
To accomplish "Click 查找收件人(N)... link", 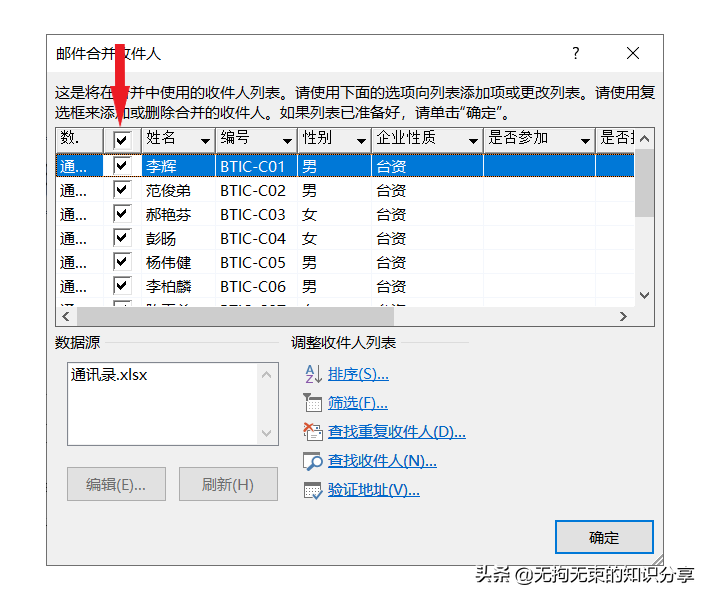I will coord(382,461).
